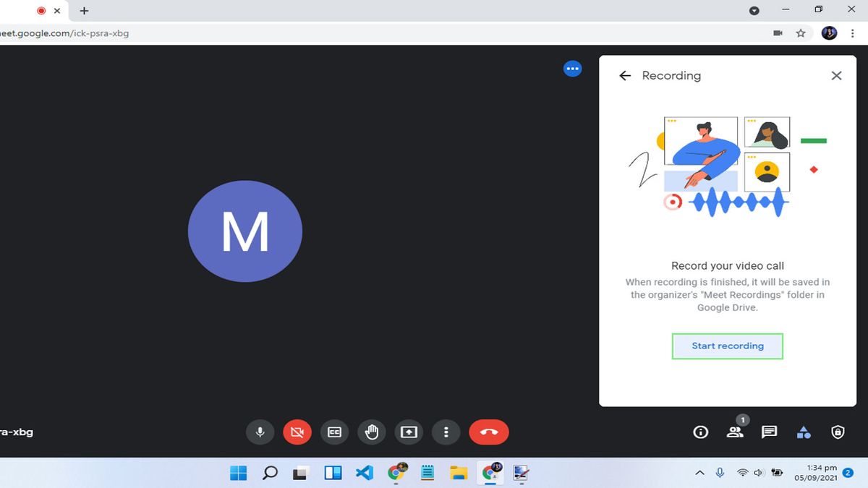The width and height of the screenshot is (868, 488).
Task: Open the Chrome three-dot menu
Action: coord(853,33)
